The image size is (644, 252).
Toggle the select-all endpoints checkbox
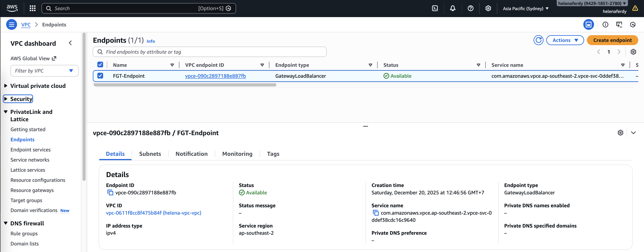point(100,65)
